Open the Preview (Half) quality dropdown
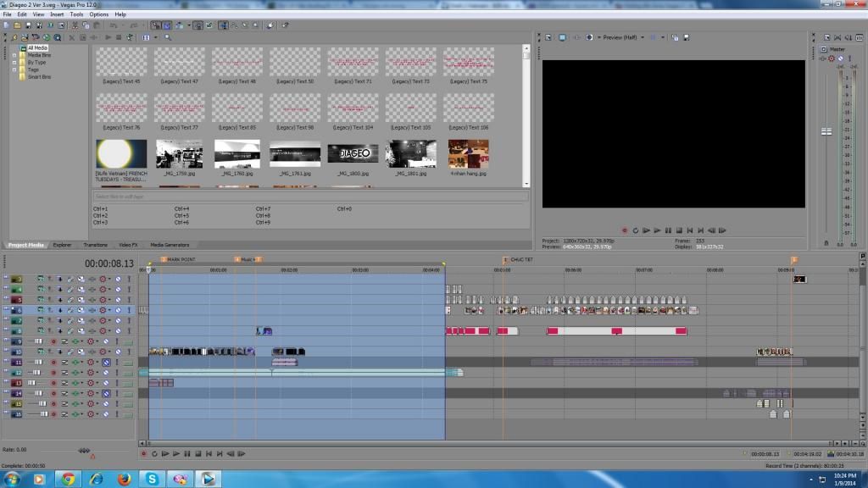 (643, 37)
